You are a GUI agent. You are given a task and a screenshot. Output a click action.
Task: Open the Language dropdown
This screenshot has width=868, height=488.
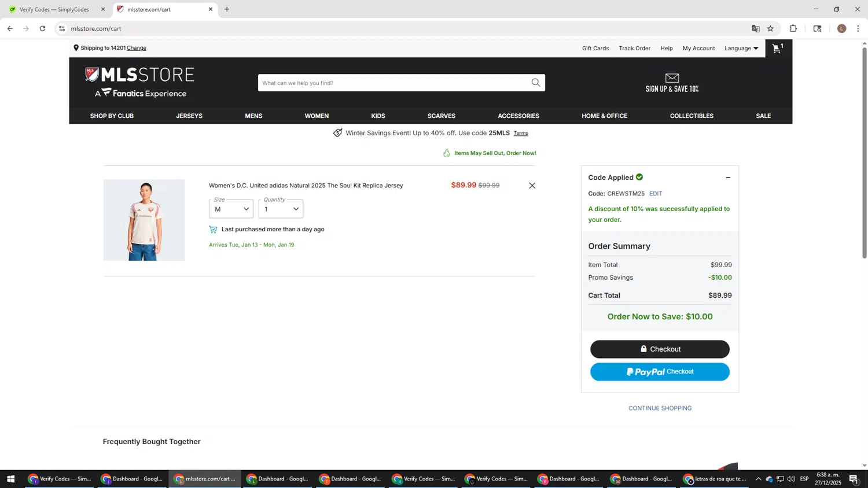click(741, 49)
